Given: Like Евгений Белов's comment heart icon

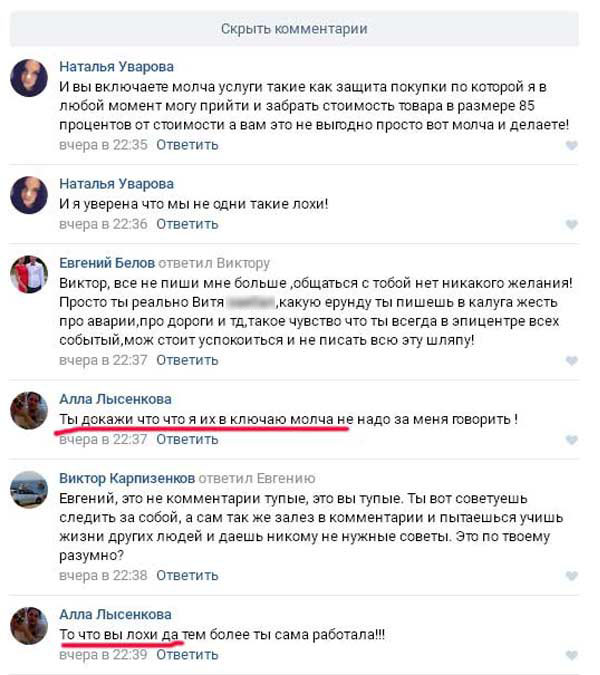Looking at the screenshot, I should point(571,361).
